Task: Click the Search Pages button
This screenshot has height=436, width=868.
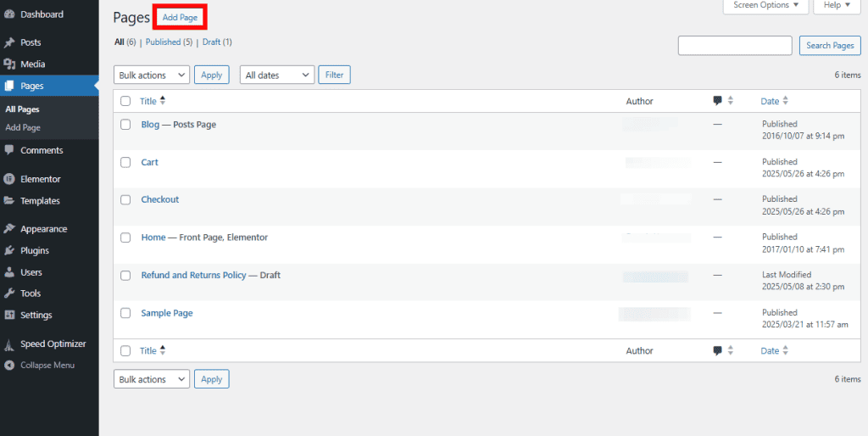Action: (830, 46)
